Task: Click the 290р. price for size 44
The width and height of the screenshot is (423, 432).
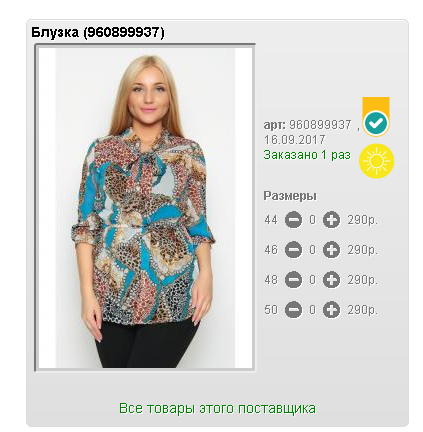Action: pos(362,220)
